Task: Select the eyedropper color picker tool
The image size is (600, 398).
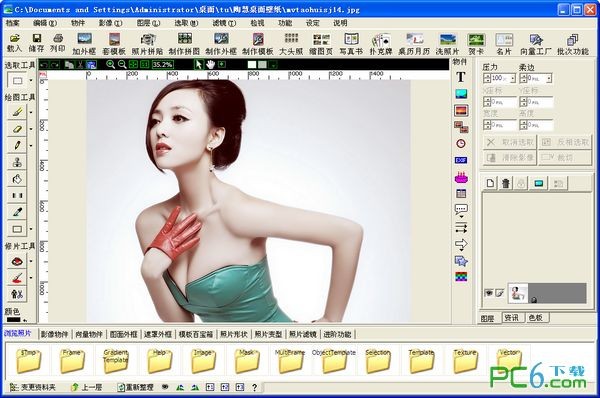Action: [17, 212]
